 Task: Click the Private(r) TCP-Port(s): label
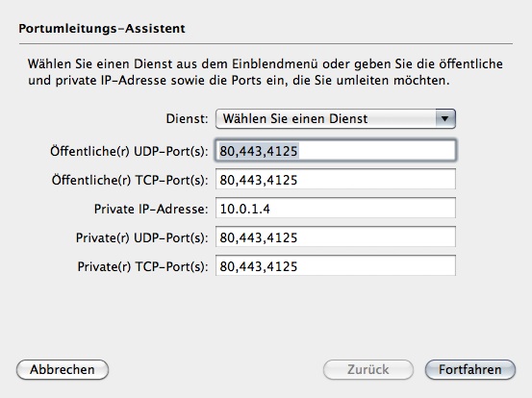[142, 266]
